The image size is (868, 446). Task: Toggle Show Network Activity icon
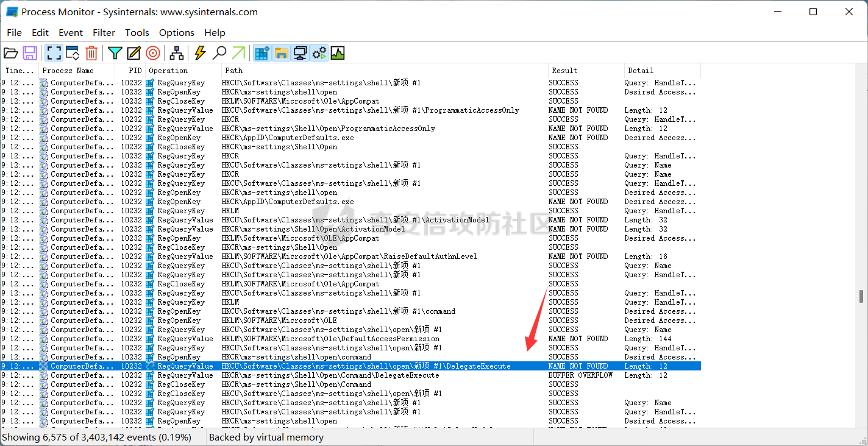tap(300, 53)
